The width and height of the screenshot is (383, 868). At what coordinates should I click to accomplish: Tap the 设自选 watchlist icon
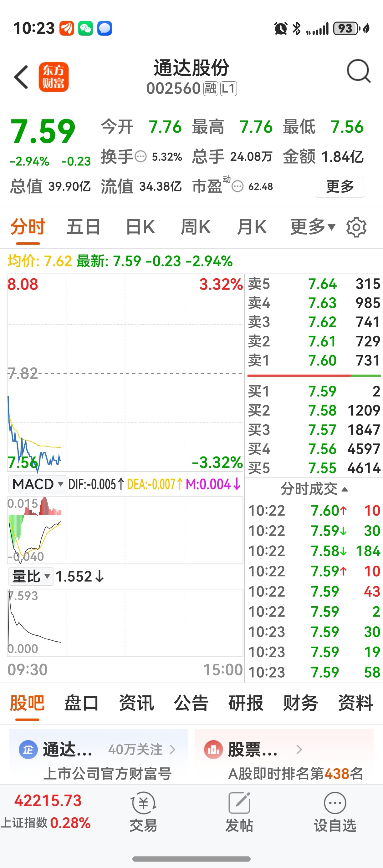(x=335, y=803)
